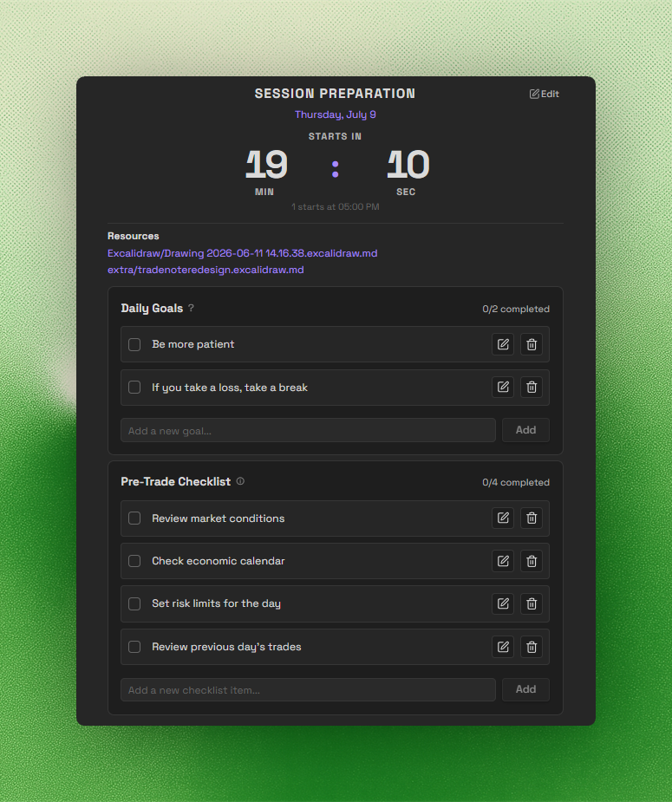Focus the 'Add a new goal...' input
672x802 pixels.
308,430
